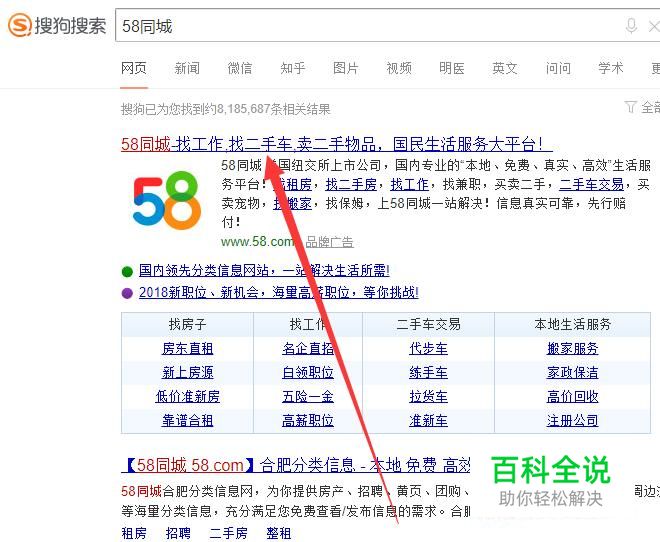
Task: Activate the microphone voice search icon
Action: (x=631, y=26)
